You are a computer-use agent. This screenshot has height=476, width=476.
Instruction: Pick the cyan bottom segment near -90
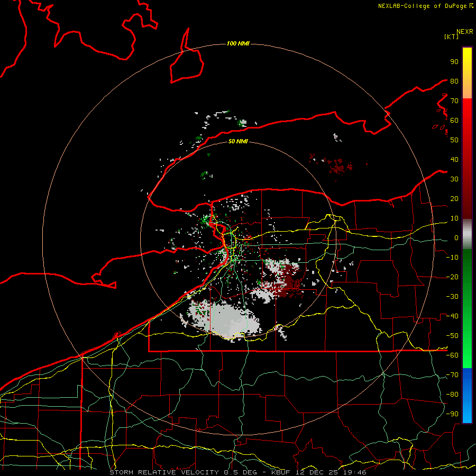pyautogui.click(x=467, y=414)
